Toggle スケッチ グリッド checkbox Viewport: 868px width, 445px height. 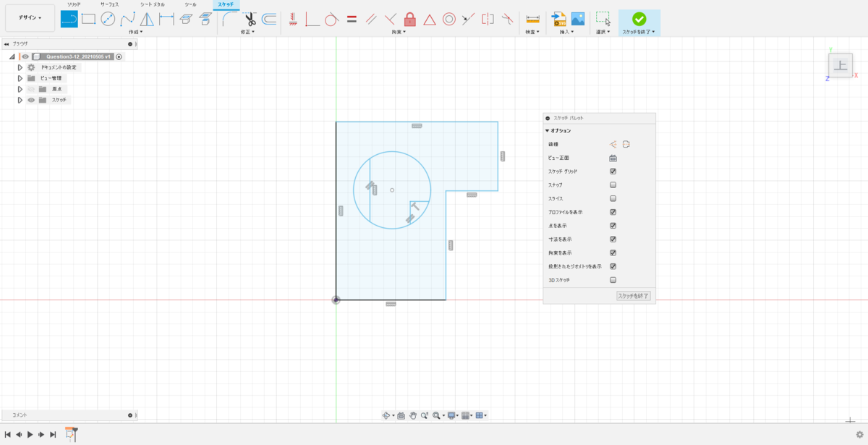point(613,171)
